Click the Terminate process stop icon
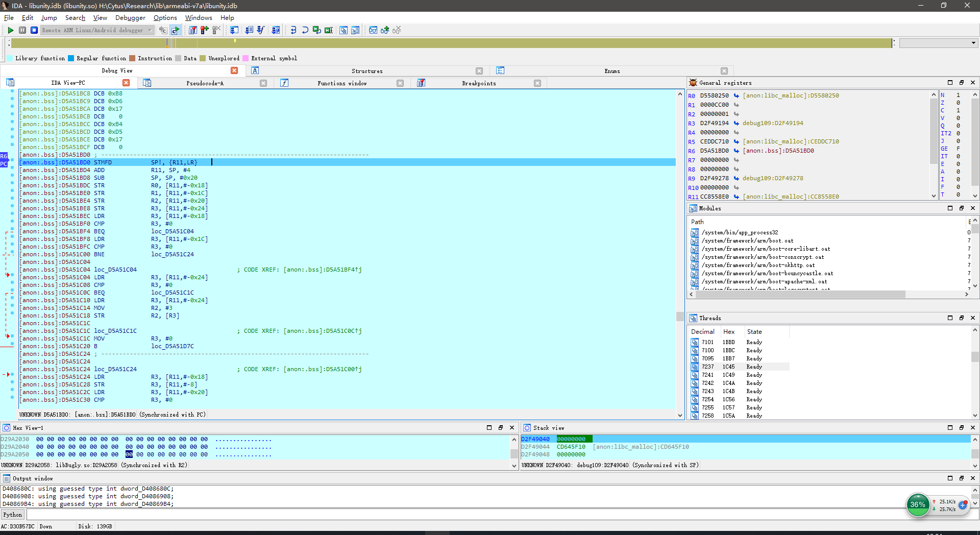 [x=34, y=30]
